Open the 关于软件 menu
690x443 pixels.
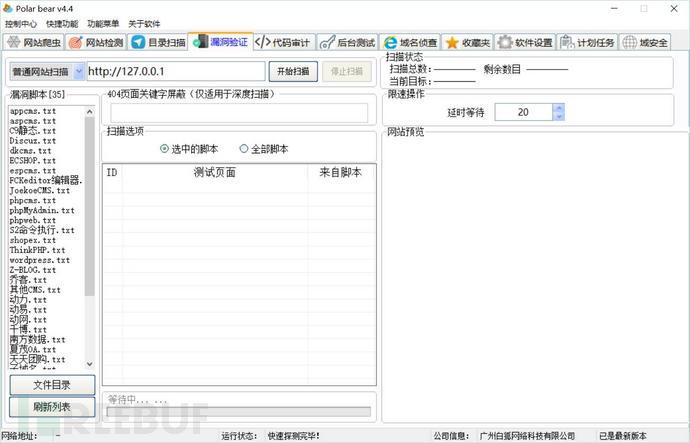144,24
